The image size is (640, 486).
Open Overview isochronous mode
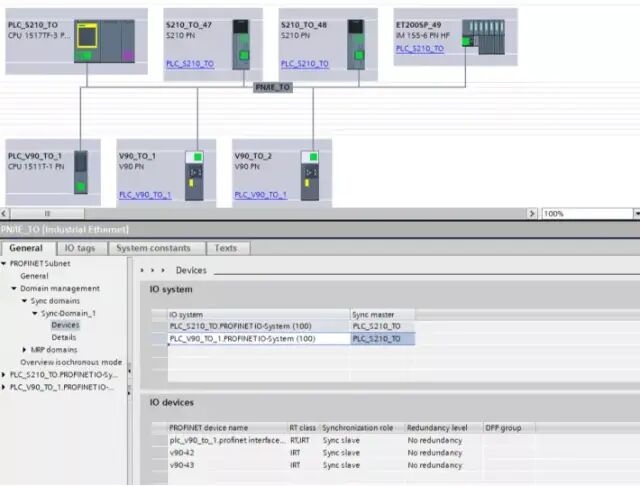click(71, 362)
